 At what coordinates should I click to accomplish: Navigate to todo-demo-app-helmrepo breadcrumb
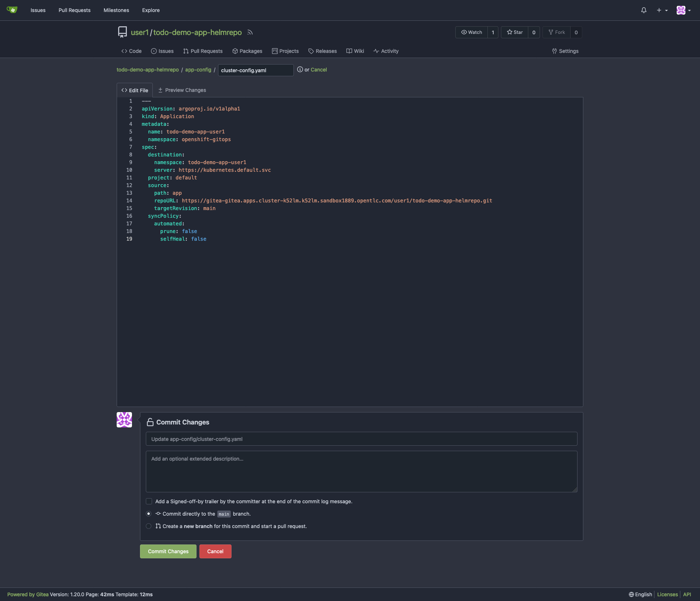pyautogui.click(x=148, y=70)
